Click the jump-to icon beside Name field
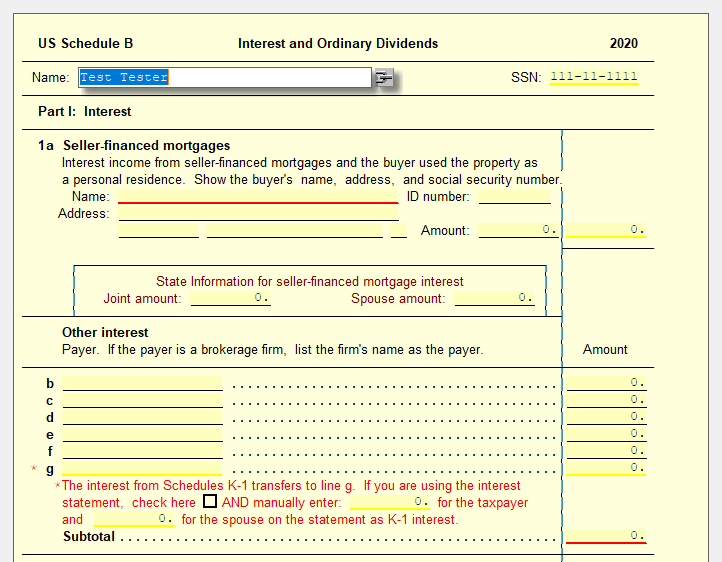This screenshot has height=562, width=722. [384, 77]
